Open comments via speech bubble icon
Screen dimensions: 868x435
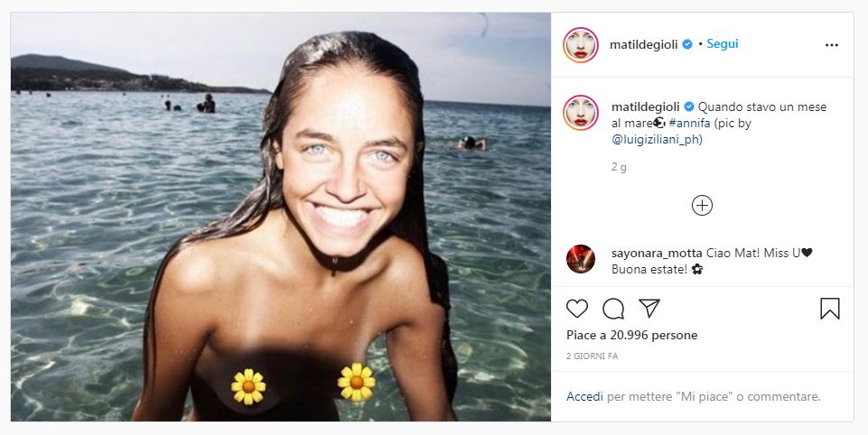point(613,309)
